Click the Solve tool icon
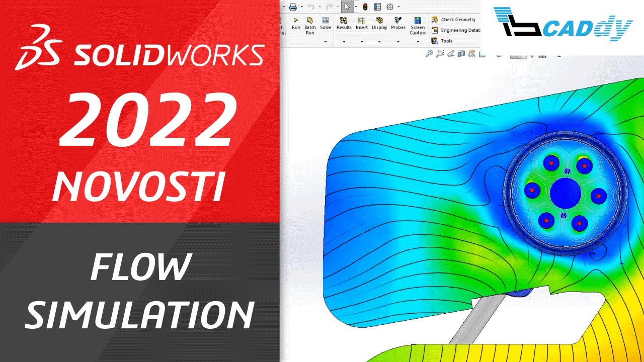Screen dimensions: 644x362 [326, 21]
